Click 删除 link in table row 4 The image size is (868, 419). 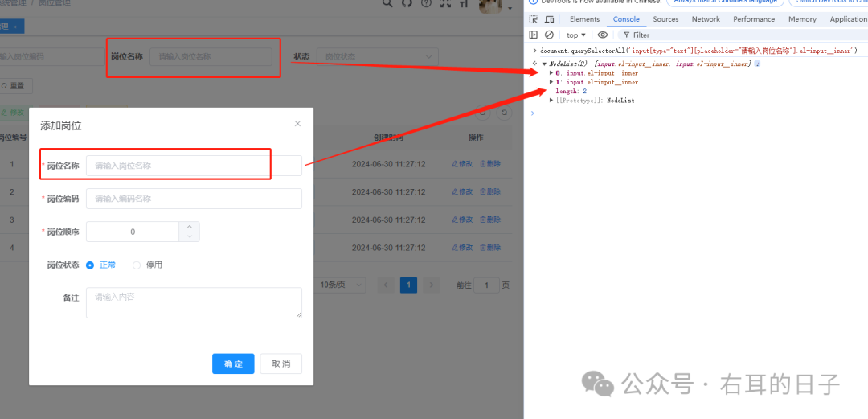point(490,247)
